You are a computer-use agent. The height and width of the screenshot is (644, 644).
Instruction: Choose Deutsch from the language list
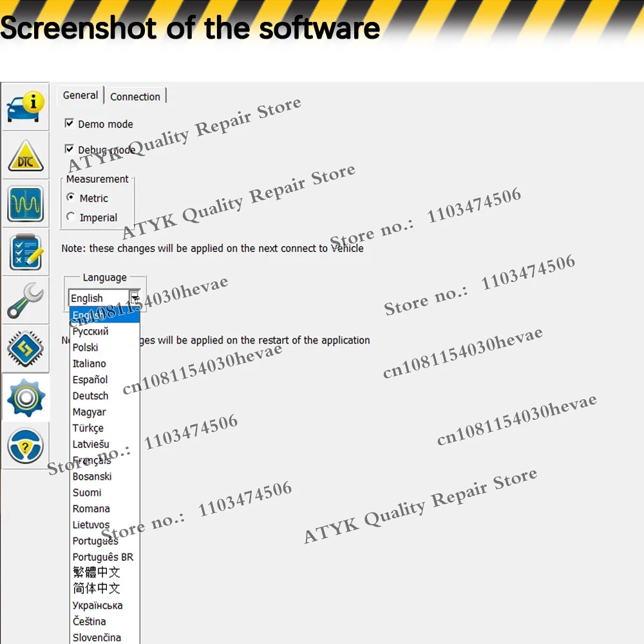pyautogui.click(x=105, y=395)
